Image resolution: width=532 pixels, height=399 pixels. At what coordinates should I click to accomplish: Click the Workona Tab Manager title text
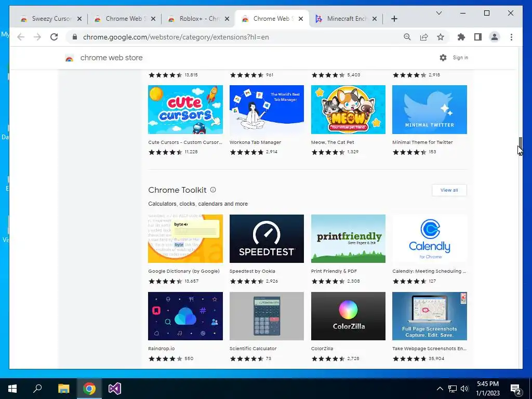pyautogui.click(x=255, y=142)
